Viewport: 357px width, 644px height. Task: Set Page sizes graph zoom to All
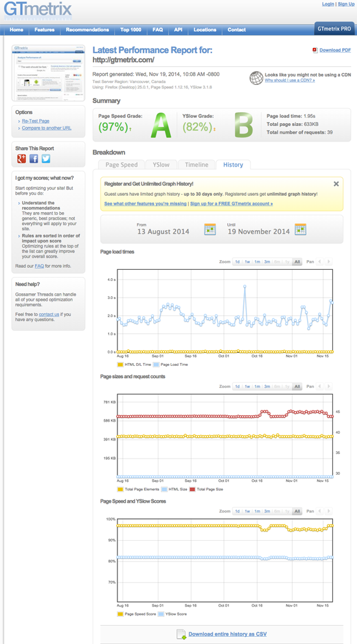[x=297, y=387]
